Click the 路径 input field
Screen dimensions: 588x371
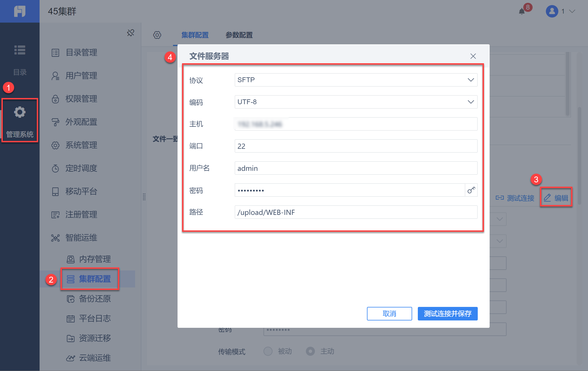(x=356, y=212)
